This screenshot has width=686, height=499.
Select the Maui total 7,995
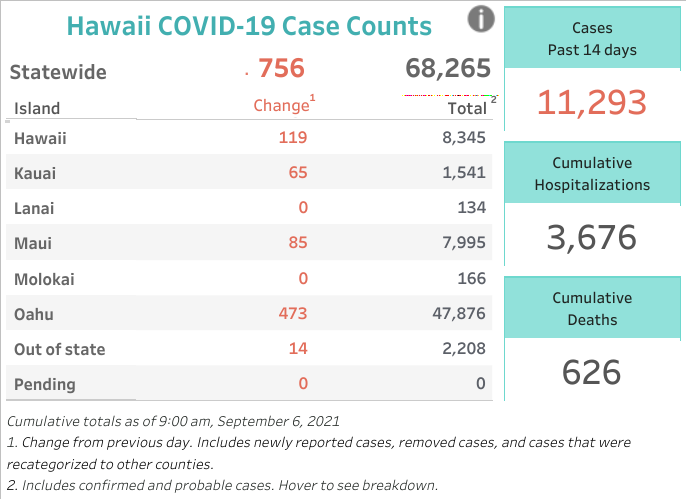(x=464, y=242)
